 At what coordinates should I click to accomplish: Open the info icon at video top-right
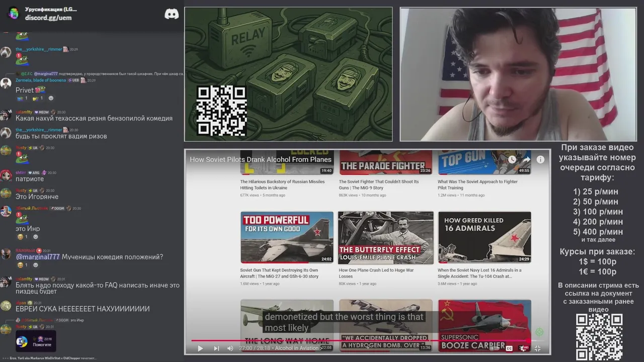[x=540, y=159]
